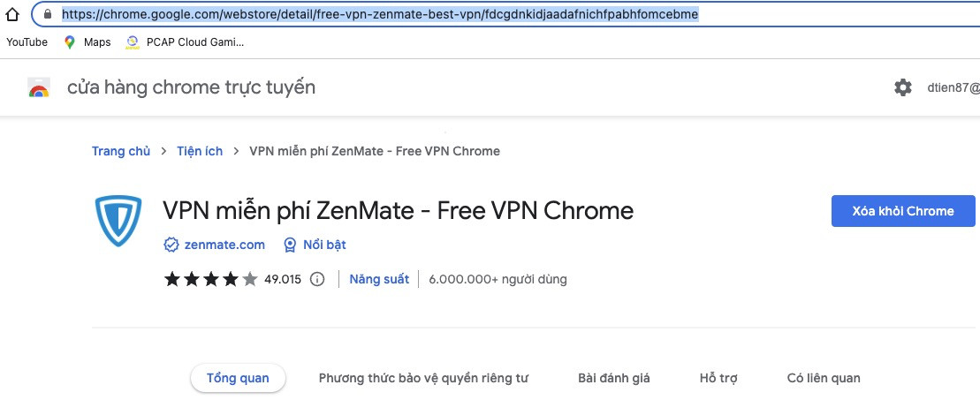980x400 pixels.
Task: Click the Xóa khỏi Chrome button
Action: 903,211
